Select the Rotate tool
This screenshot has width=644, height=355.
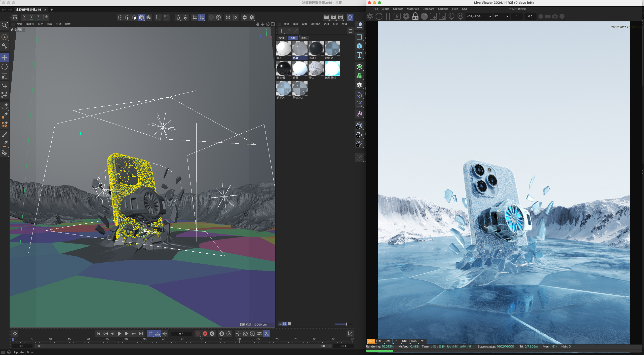click(5, 67)
